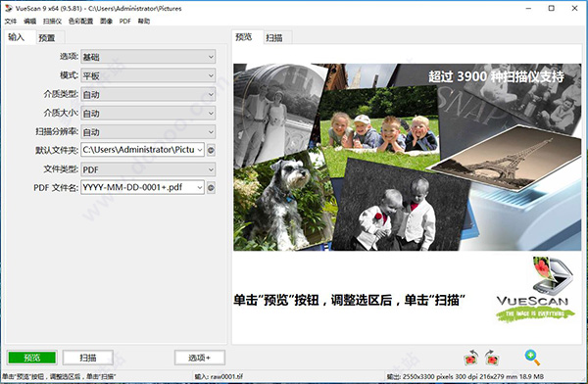Image resolution: width=588 pixels, height=384 pixels.
Task: Click the 选项+ button
Action: click(200, 358)
